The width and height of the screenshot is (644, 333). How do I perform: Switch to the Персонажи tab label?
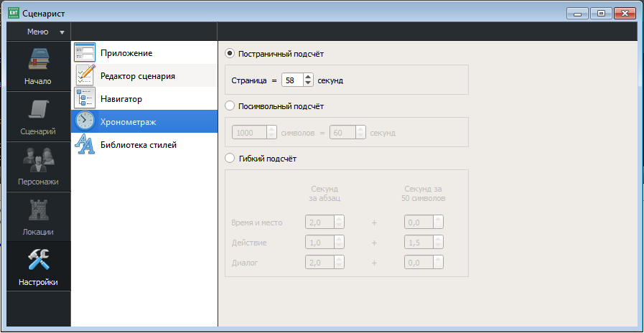39,182
